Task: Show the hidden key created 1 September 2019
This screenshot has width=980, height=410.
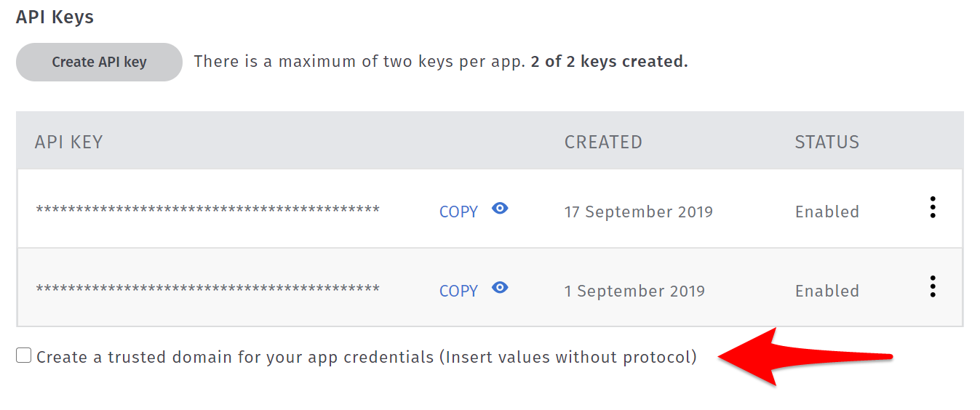Action: click(500, 288)
